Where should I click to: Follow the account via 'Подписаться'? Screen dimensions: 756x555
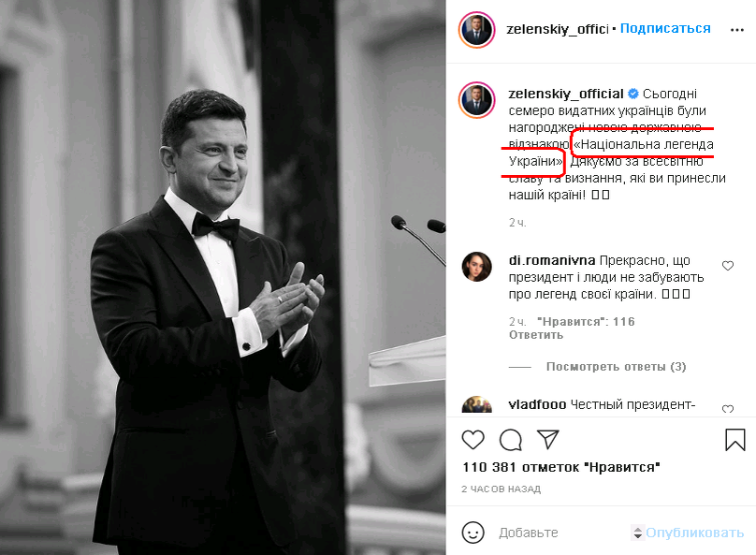[666, 29]
